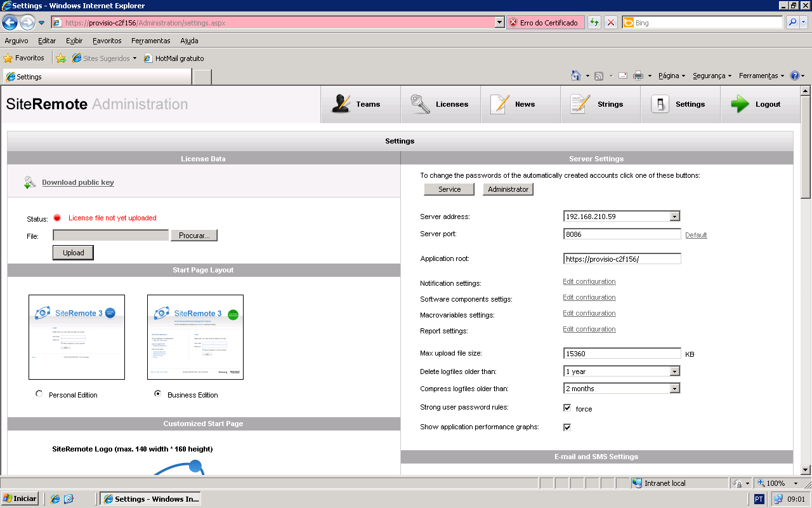Open the Segurança dropdown menu

712,76
